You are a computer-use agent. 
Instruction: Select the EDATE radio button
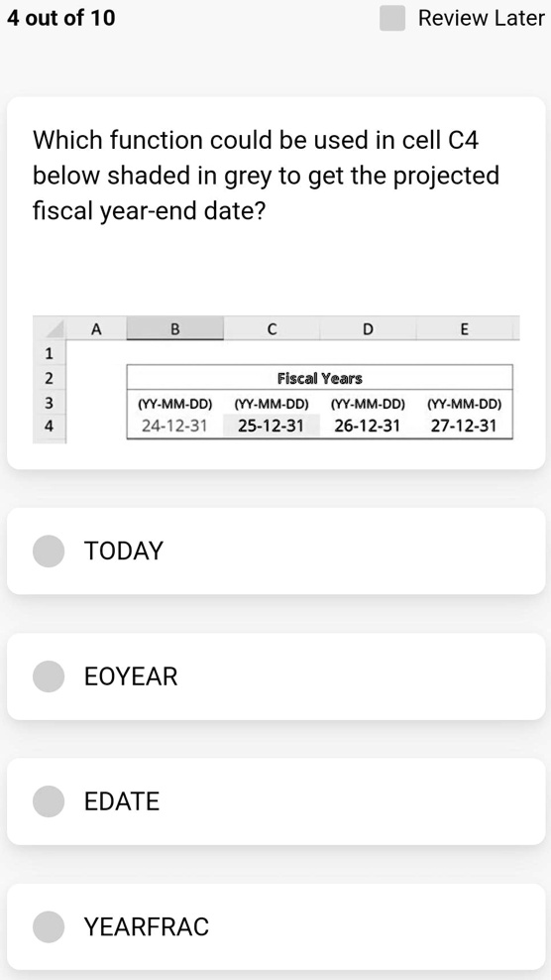(49, 801)
